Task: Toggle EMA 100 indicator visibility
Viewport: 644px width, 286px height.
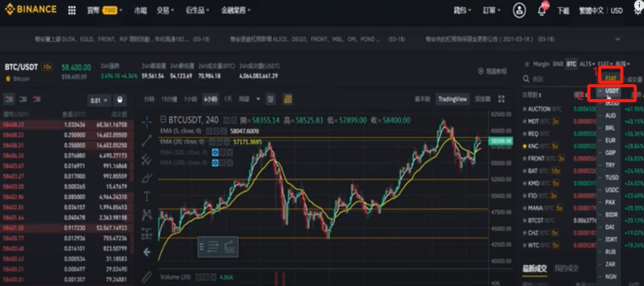Action: [x=215, y=152]
